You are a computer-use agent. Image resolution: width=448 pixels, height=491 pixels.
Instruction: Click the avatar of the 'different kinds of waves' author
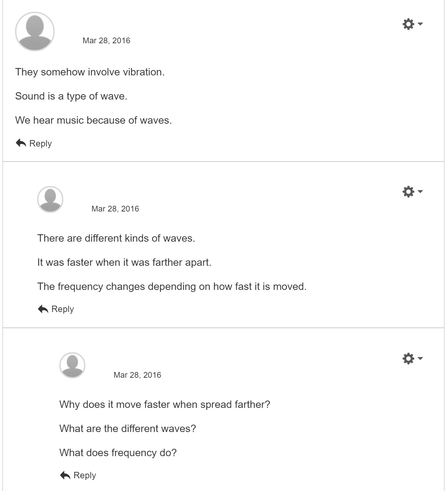coord(50,199)
